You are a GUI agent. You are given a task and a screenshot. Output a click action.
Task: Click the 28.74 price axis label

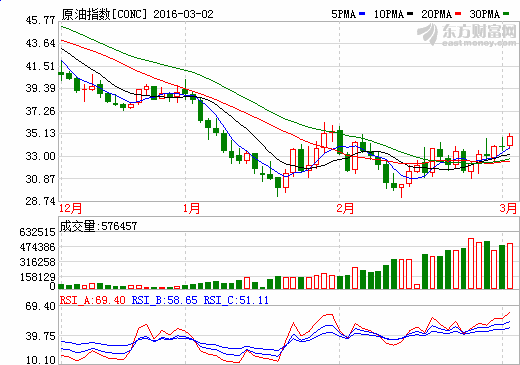[x=40, y=201]
